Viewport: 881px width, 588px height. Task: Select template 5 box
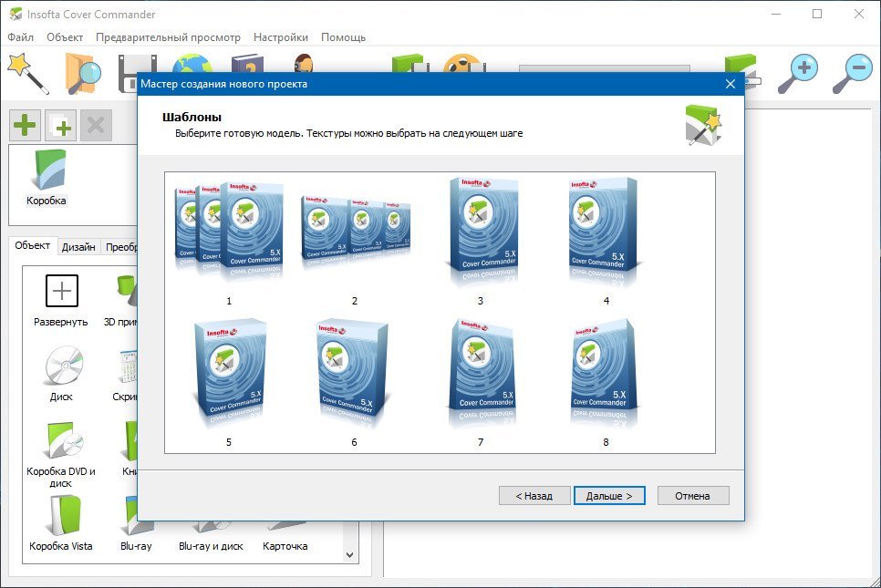click(x=229, y=383)
